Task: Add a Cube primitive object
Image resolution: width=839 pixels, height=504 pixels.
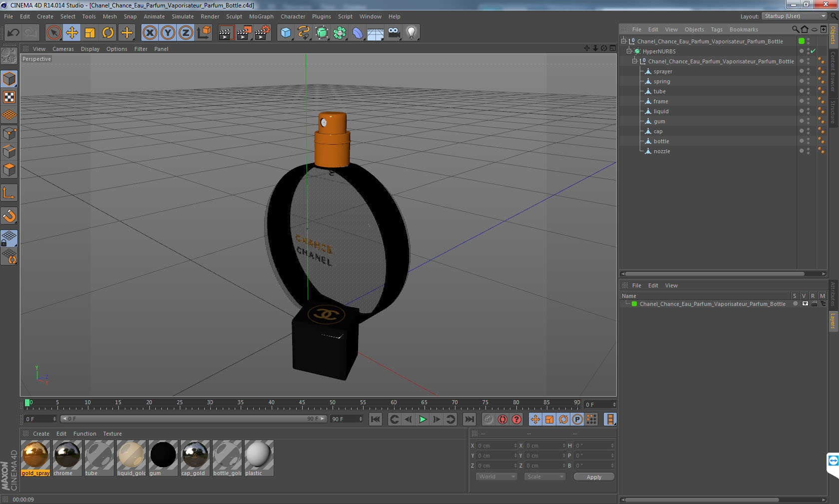Action: (286, 33)
